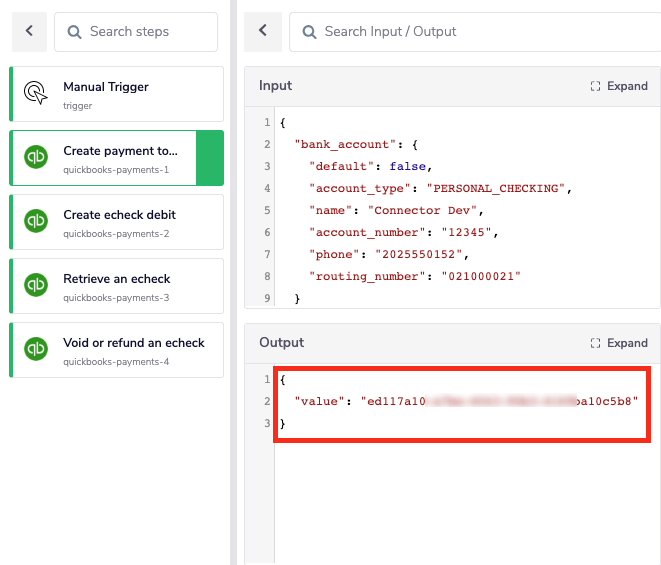Click QuickBooks icon on Void or refund step
661x565 pixels.
pyautogui.click(x=36, y=349)
